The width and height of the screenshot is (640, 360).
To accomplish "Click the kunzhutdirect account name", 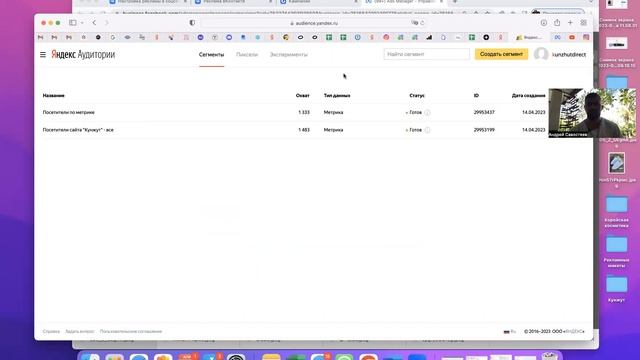I will [569, 54].
